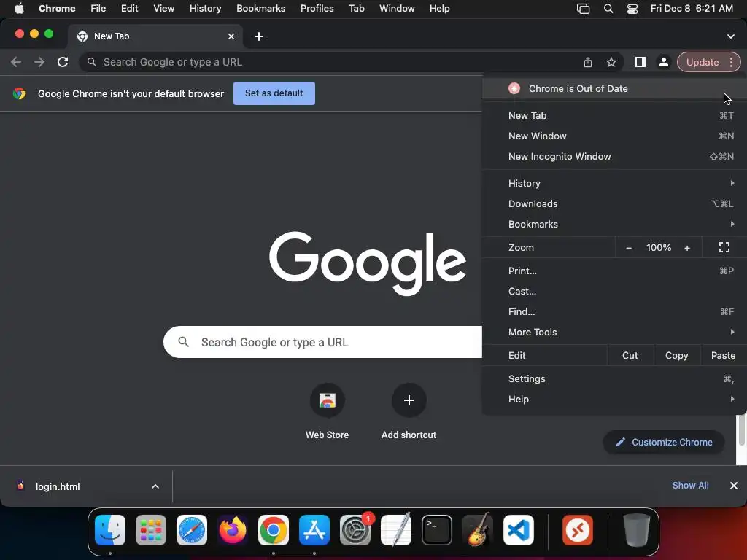
Task: Open the Profiles menu bar item
Action: [317, 9]
